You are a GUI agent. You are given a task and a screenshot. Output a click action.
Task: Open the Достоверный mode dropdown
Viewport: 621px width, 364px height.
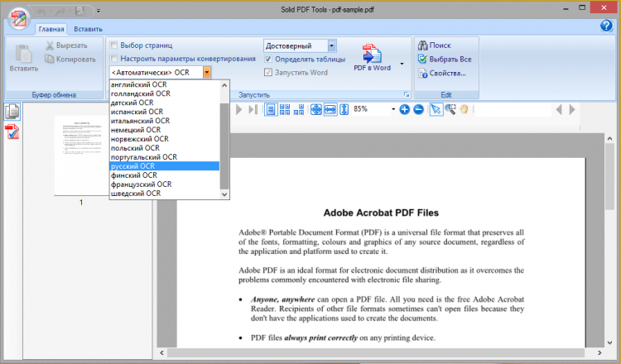click(332, 45)
